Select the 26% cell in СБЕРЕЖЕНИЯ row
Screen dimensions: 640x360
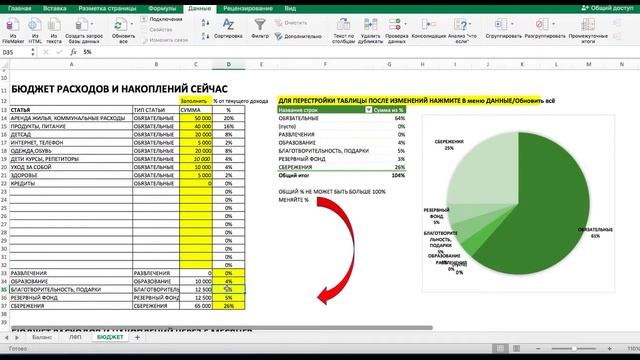(x=229, y=306)
